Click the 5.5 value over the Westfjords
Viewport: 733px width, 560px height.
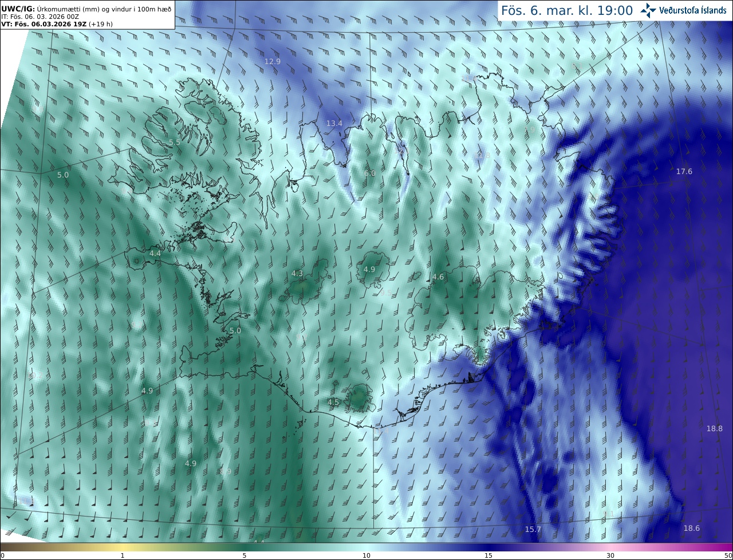coord(175,142)
